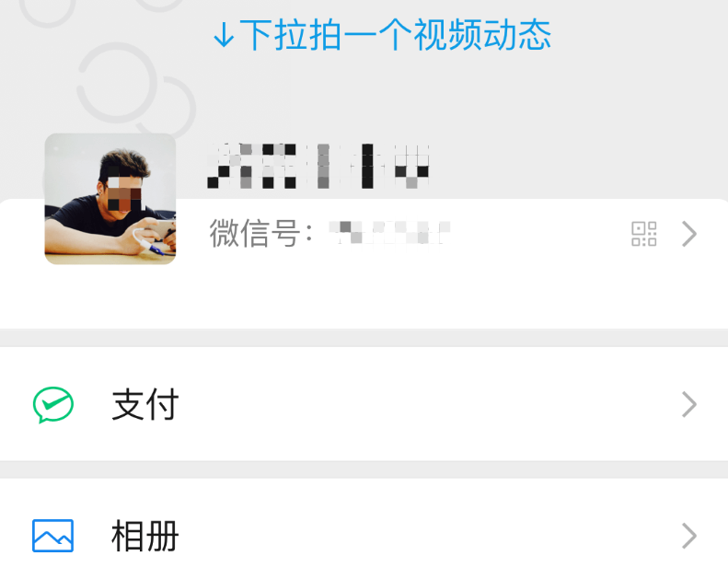Expand the 相册 row chevron

[x=689, y=536]
